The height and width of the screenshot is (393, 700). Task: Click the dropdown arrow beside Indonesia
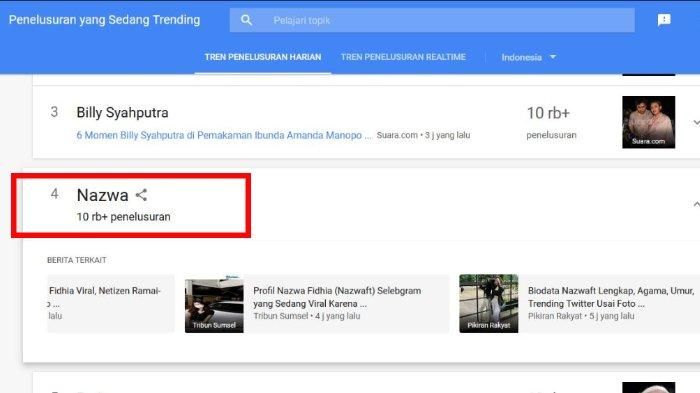click(x=553, y=57)
